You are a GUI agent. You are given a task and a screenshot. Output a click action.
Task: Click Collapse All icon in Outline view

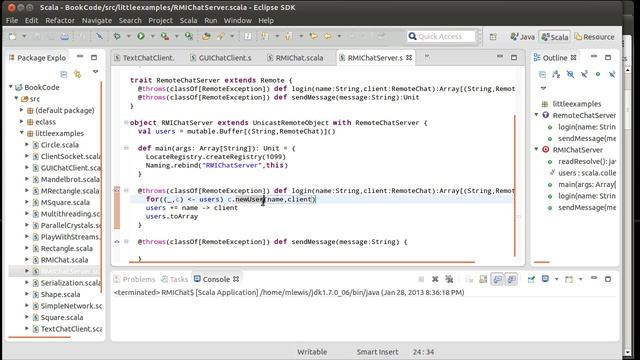click(x=542, y=74)
